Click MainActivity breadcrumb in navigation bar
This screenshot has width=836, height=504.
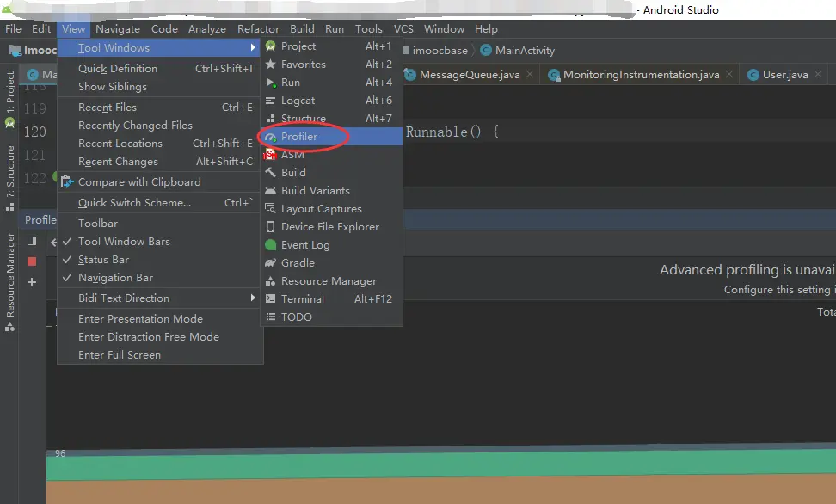(x=518, y=51)
